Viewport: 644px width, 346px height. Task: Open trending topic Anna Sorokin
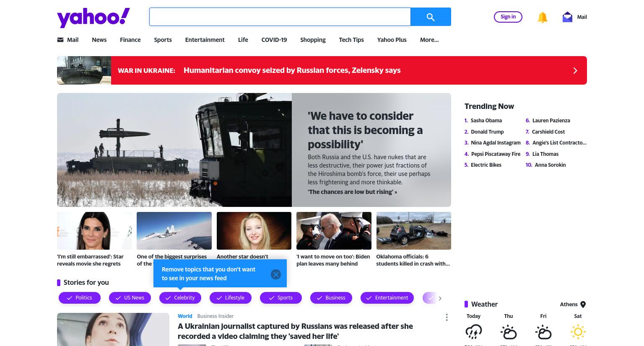click(550, 165)
